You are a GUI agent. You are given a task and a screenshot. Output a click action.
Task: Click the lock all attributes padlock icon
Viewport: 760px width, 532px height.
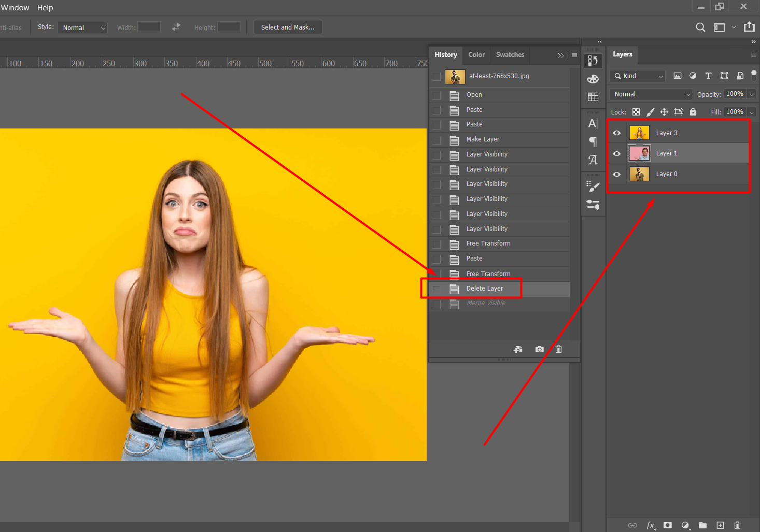coord(693,112)
